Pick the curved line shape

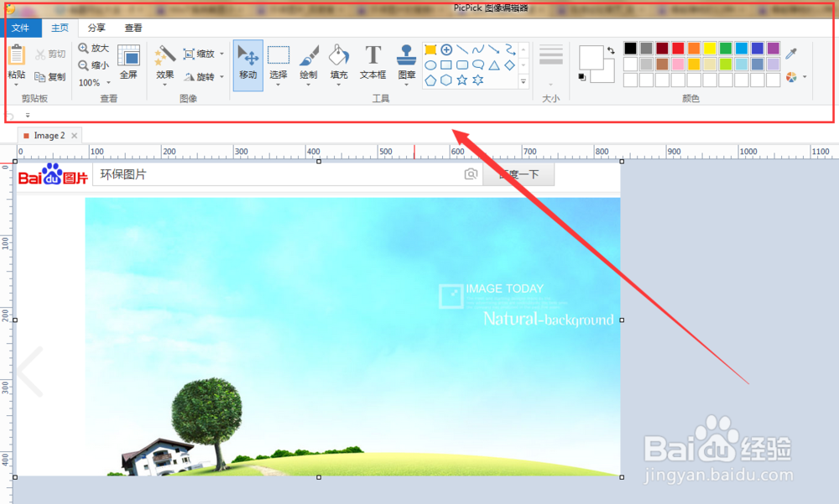click(478, 49)
